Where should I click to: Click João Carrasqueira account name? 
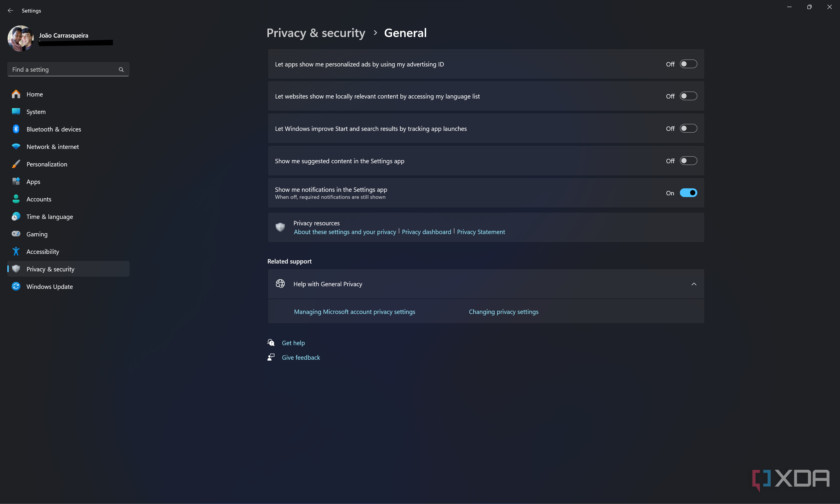64,35
